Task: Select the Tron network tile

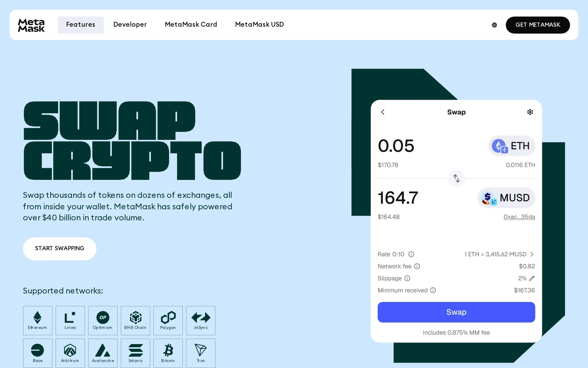Action: tap(201, 353)
